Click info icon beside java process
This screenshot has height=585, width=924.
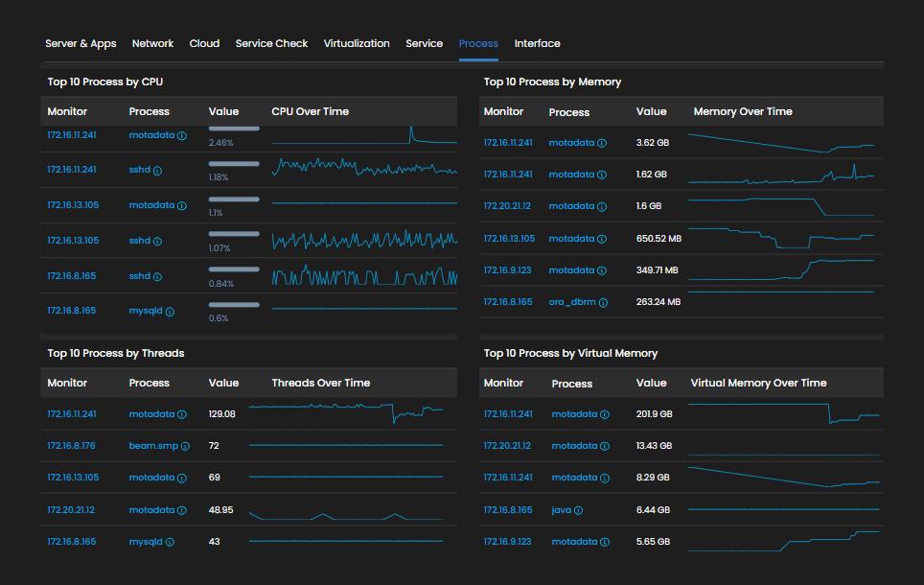tap(579, 511)
